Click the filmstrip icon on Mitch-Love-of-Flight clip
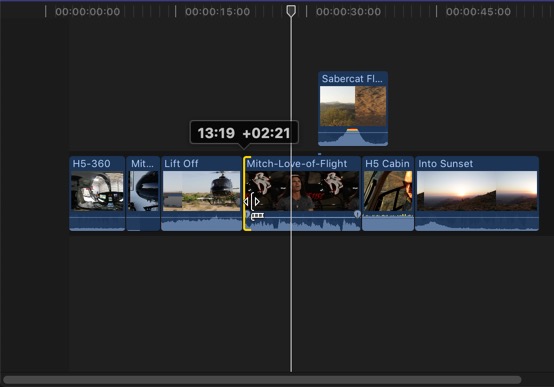 point(258,216)
